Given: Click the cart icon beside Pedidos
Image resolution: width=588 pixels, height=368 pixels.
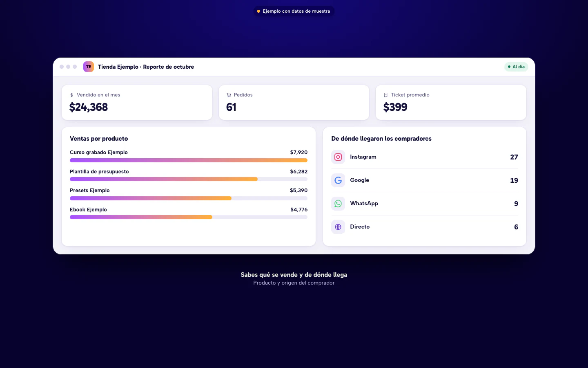Looking at the screenshot, I should [229, 95].
